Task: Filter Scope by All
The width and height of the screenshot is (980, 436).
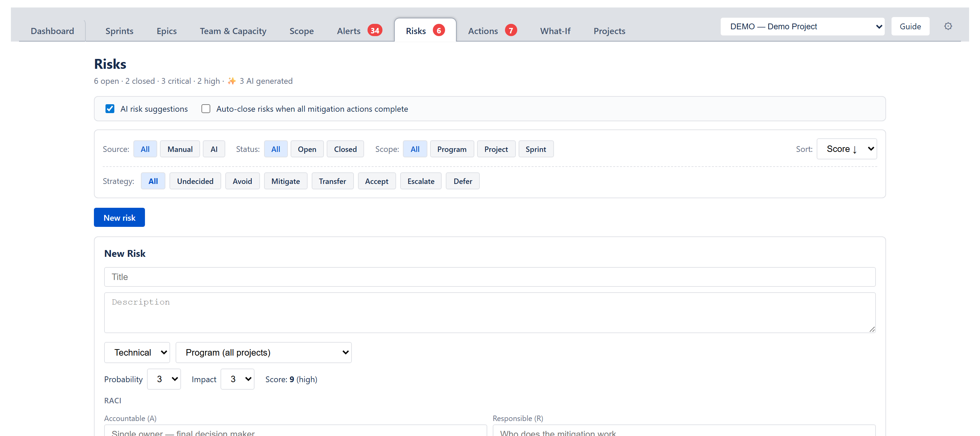Action: pos(415,149)
